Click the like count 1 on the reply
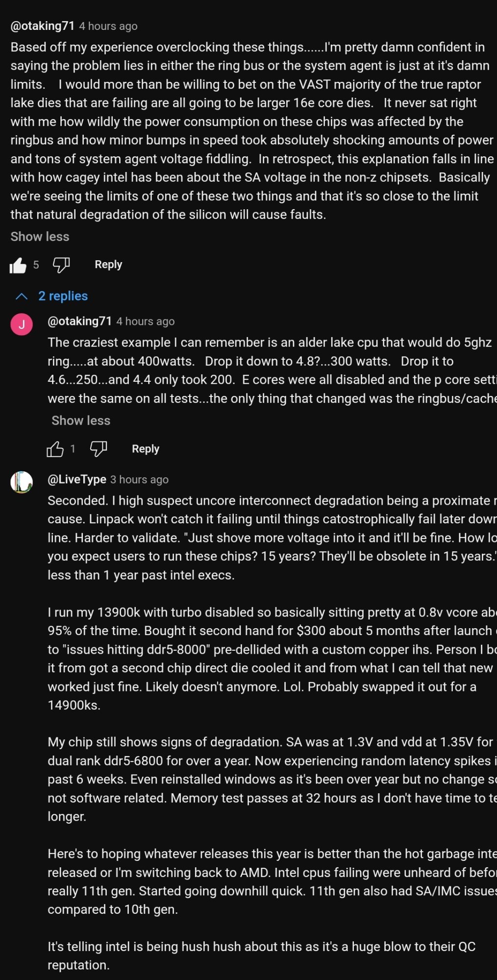The height and width of the screenshot is (980, 497). 73,449
